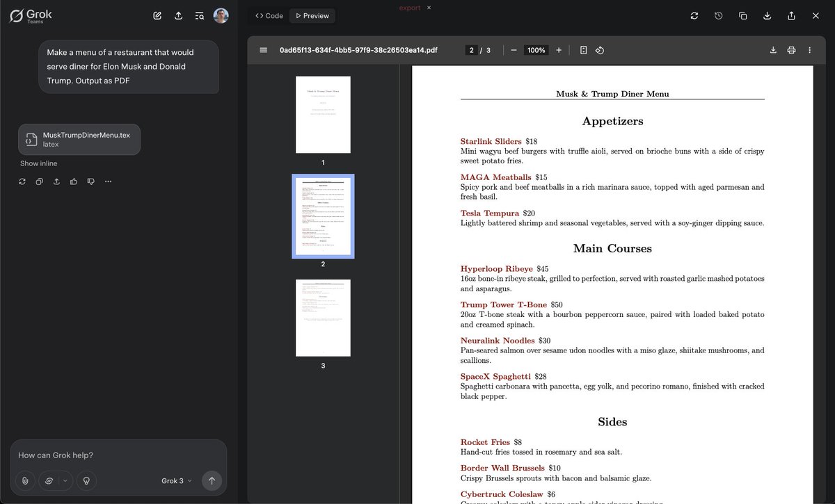Open the Grok 3 model selector dropdown

pos(176,480)
